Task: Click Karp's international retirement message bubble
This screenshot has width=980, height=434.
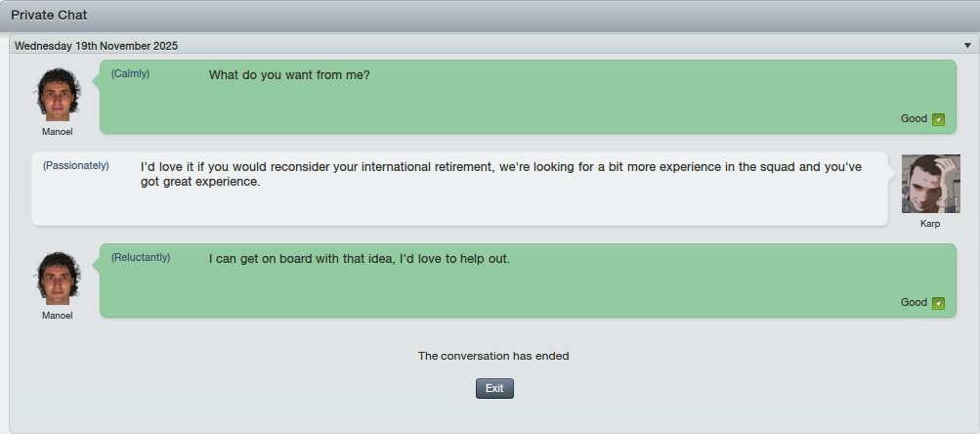Action: 460,189
